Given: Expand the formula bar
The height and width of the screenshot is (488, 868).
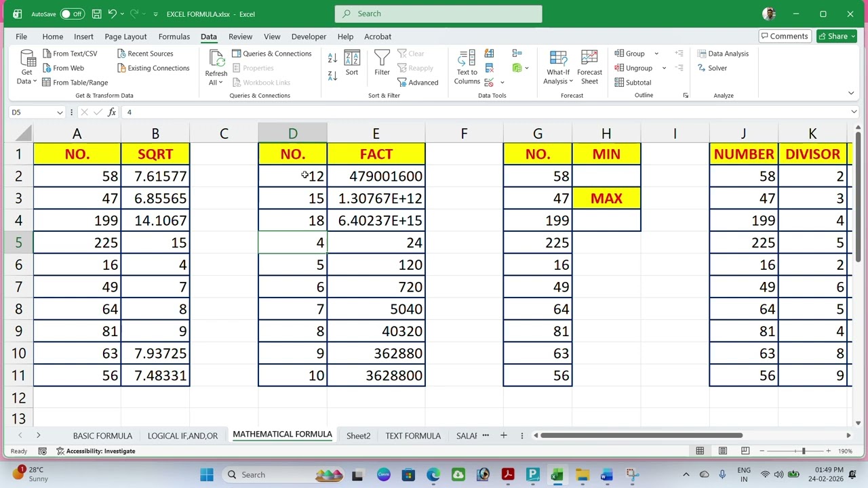Looking at the screenshot, I should click(854, 112).
